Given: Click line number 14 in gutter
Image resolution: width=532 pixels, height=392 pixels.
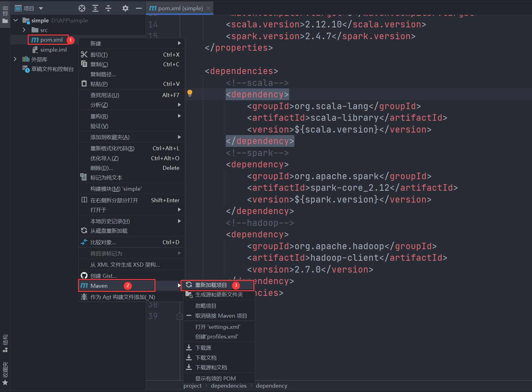Looking at the screenshot, I should [153, 24].
